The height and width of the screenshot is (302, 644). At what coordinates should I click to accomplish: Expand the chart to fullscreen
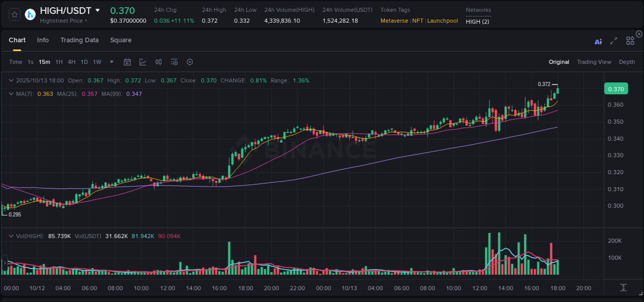tap(614, 42)
